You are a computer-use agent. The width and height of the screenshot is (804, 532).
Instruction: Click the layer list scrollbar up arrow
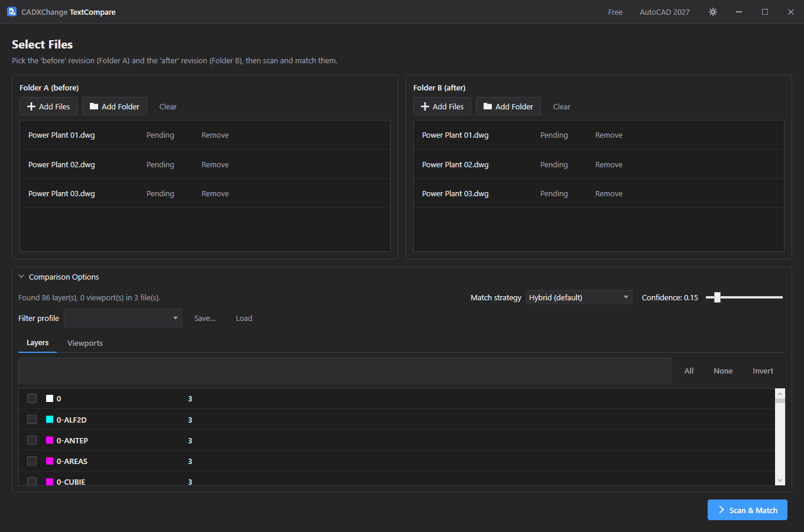click(x=780, y=394)
